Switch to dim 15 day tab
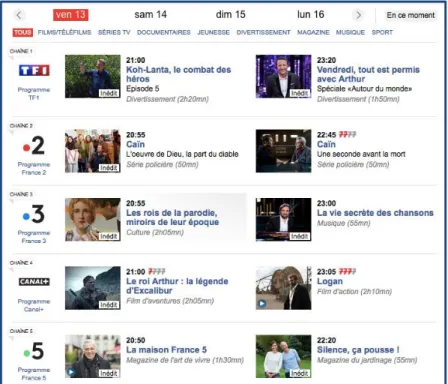 pos(230,15)
